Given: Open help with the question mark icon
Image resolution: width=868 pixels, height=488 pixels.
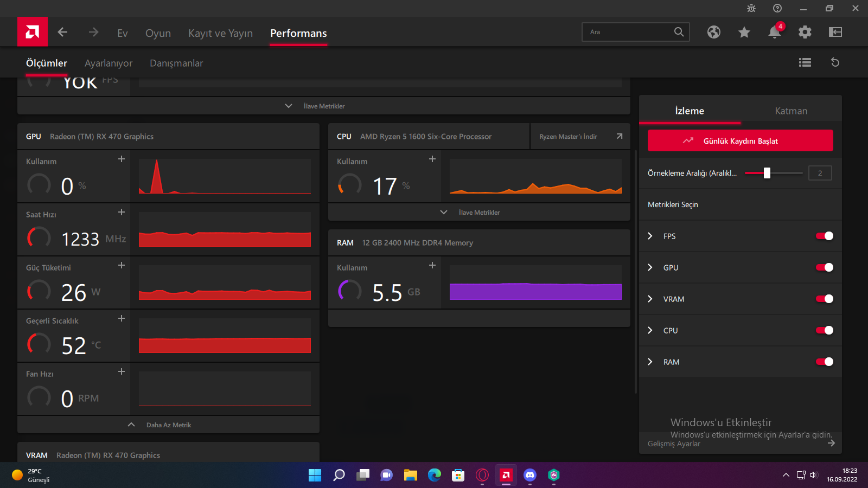Looking at the screenshot, I should tap(777, 8).
